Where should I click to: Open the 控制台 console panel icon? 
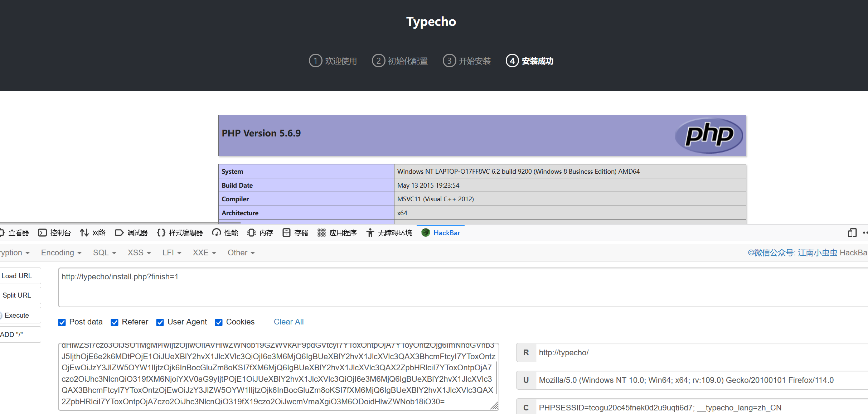pyautogui.click(x=42, y=233)
